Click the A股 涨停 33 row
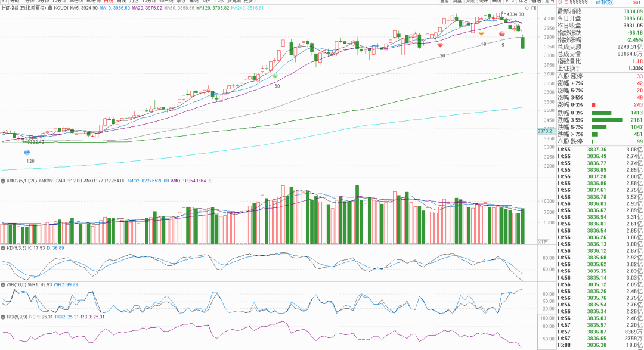644x350 pixels. click(600, 76)
